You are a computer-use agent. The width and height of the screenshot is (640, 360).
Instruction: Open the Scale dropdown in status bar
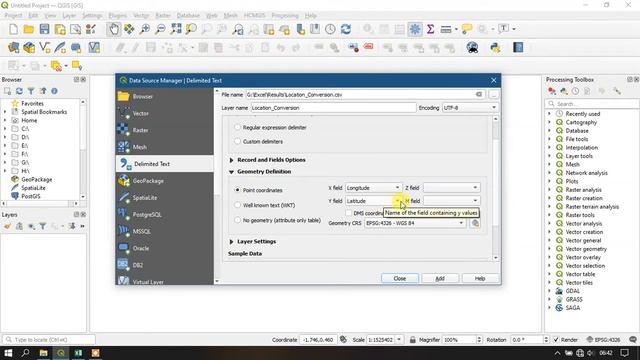pyautogui.click(x=399, y=340)
